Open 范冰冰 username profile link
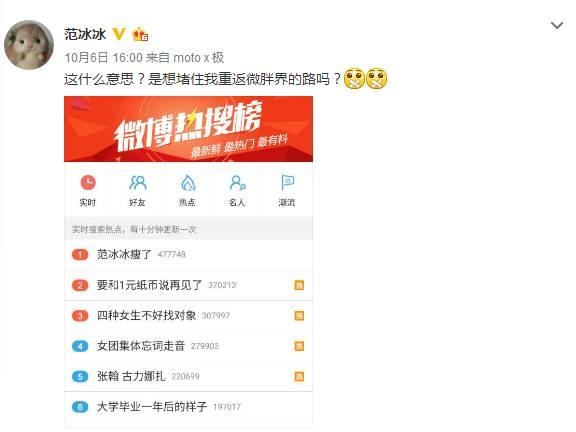This screenshot has width=576, height=432. 85,34
